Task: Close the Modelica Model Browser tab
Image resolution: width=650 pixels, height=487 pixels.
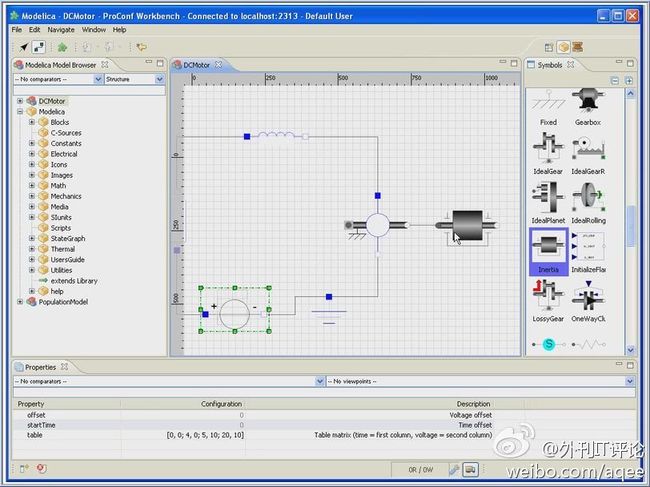Action: click(105, 65)
